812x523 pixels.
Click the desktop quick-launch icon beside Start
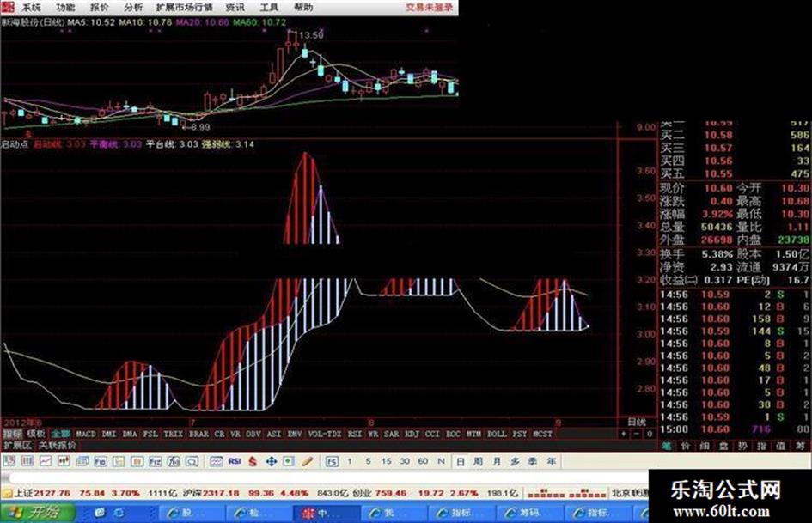click(x=100, y=513)
